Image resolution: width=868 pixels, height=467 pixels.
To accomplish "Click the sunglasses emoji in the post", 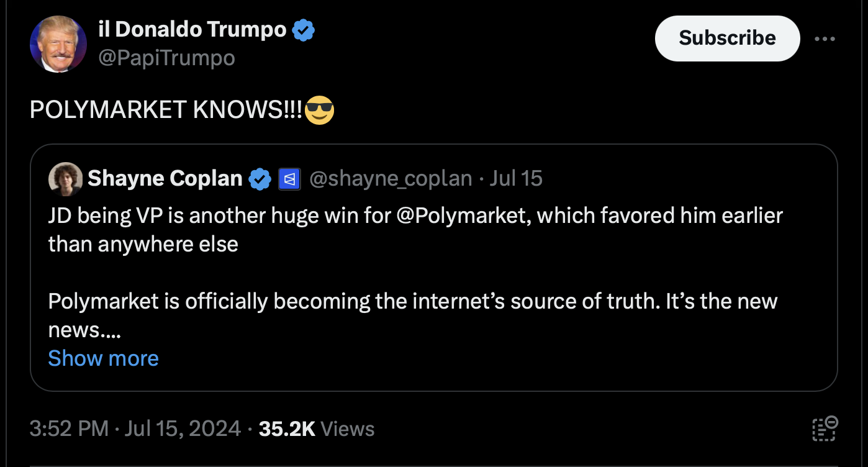I will coord(320,110).
